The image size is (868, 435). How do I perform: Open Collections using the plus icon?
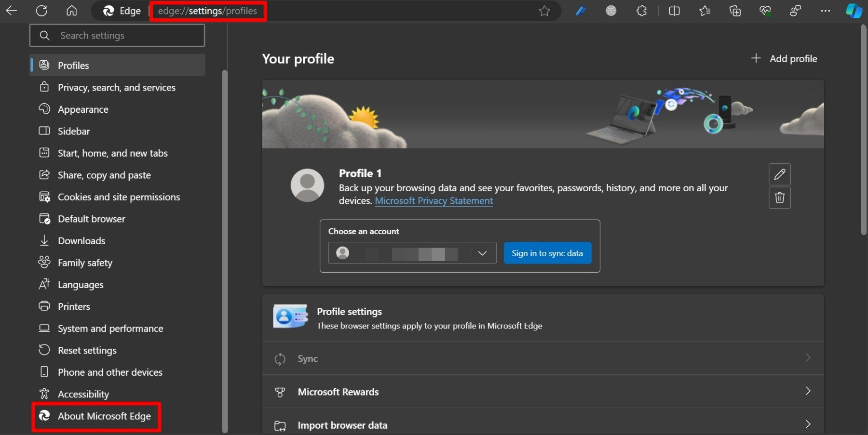click(735, 11)
